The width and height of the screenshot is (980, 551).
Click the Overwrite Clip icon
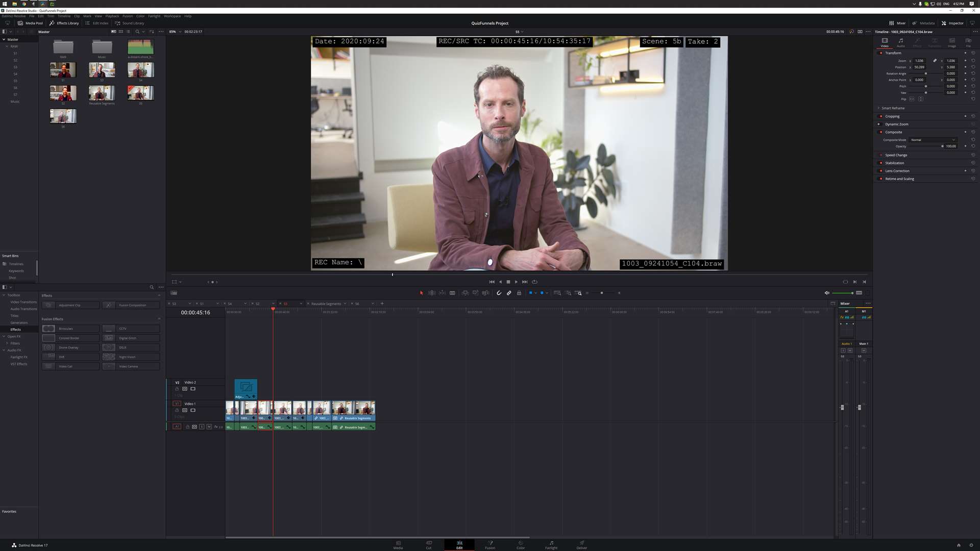point(475,293)
